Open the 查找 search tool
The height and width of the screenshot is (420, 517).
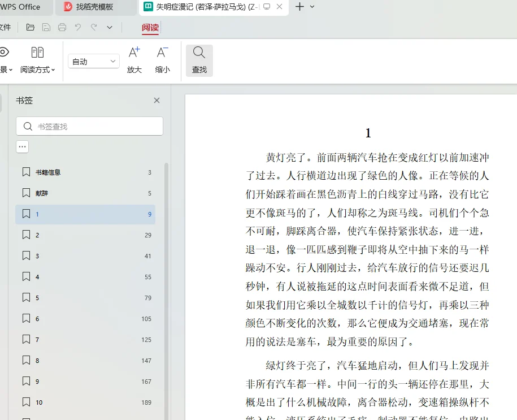pyautogui.click(x=199, y=60)
